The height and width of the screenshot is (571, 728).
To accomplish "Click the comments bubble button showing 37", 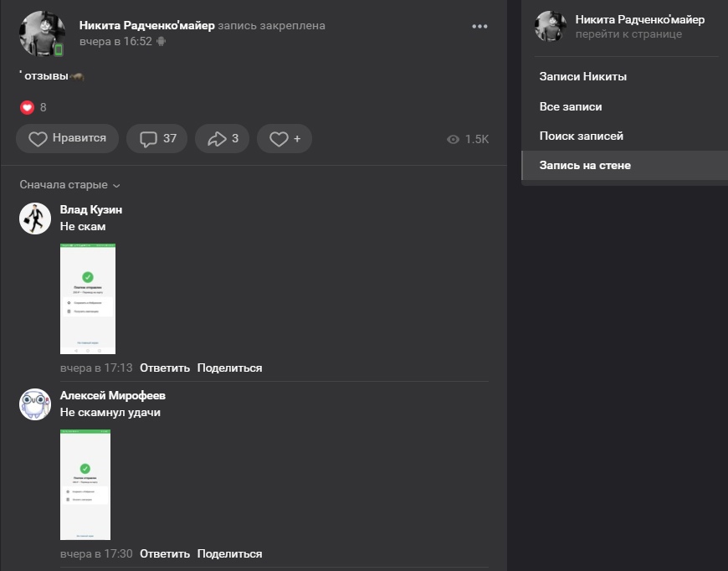I will (157, 139).
